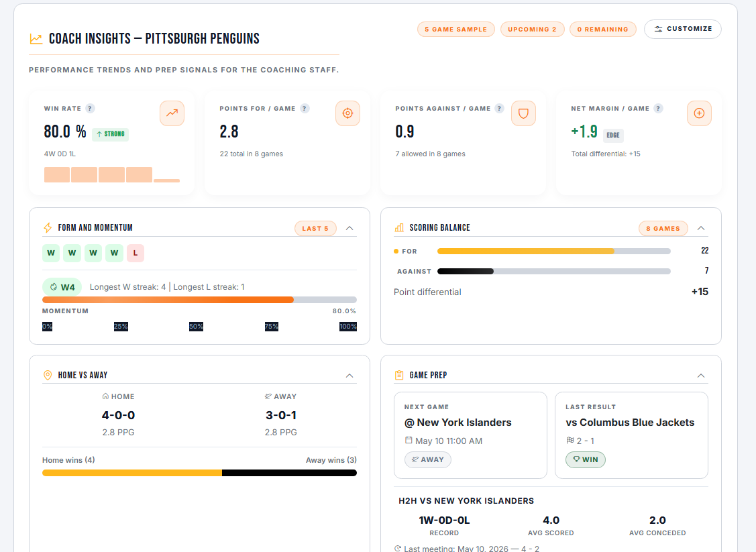The image size is (756, 552).
Task: Click the 80.0 % win rate value
Action: click(65, 131)
